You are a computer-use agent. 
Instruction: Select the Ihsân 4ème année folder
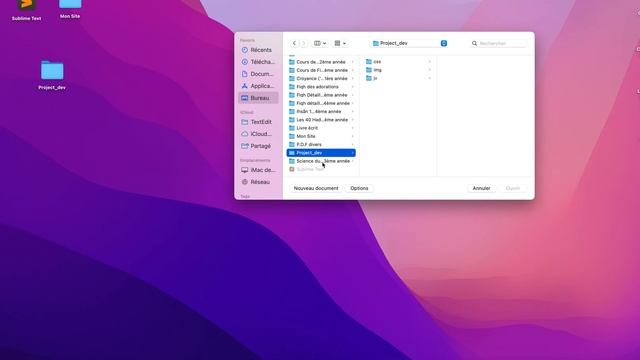[x=321, y=111]
